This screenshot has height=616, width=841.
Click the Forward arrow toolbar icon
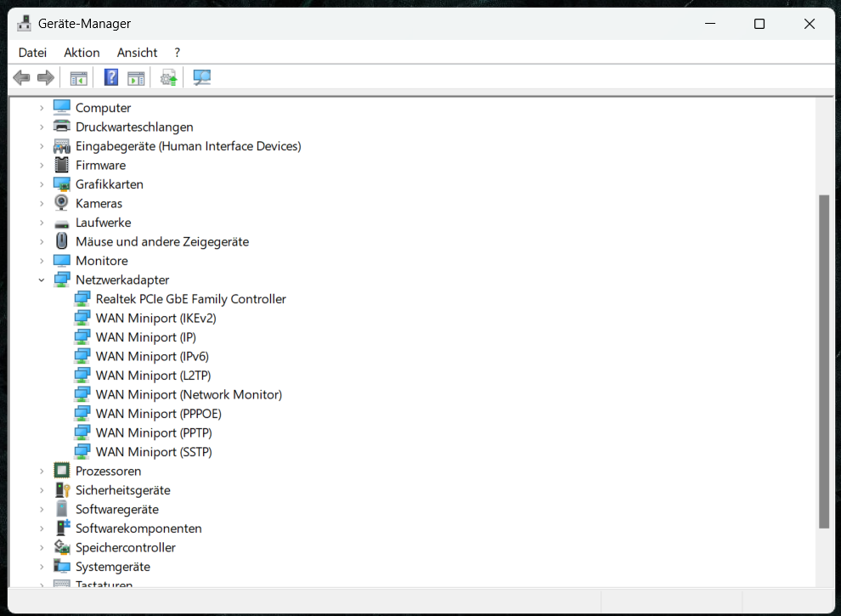(x=46, y=78)
